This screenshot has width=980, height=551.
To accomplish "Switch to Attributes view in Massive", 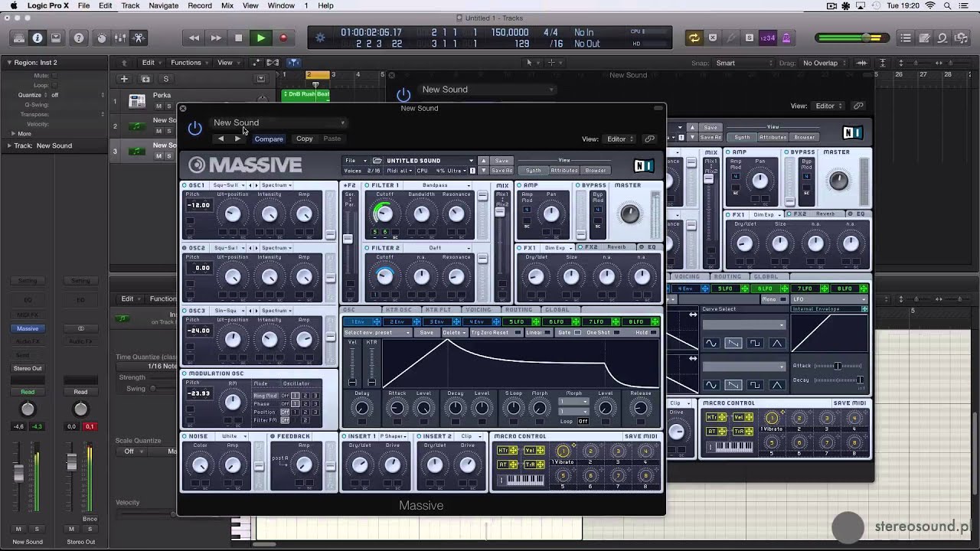I will point(563,170).
